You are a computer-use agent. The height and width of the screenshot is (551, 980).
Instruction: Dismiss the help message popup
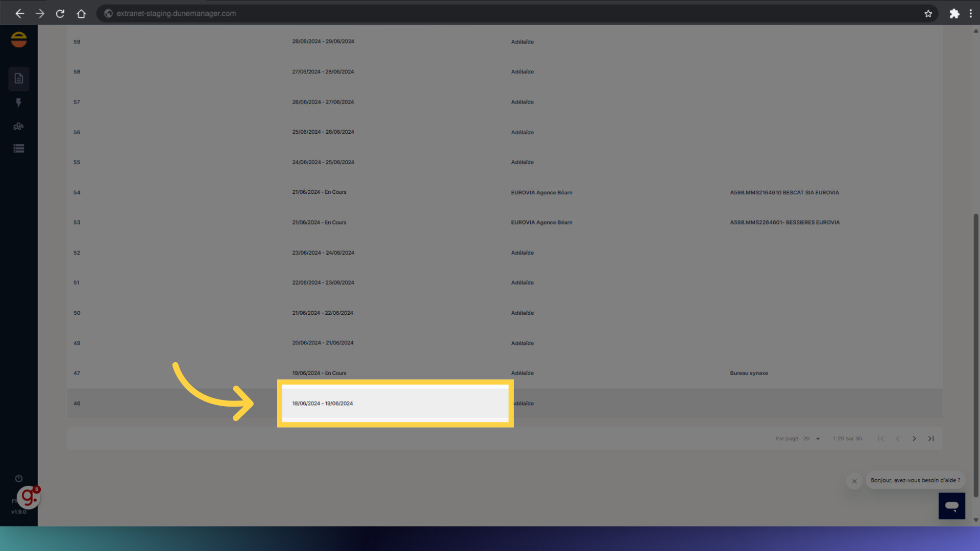[854, 481]
